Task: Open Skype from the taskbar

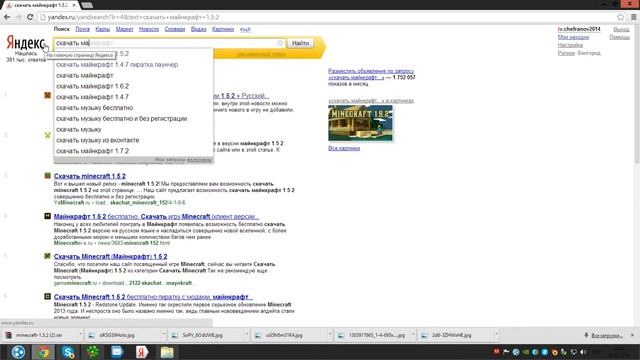Action: point(68,352)
